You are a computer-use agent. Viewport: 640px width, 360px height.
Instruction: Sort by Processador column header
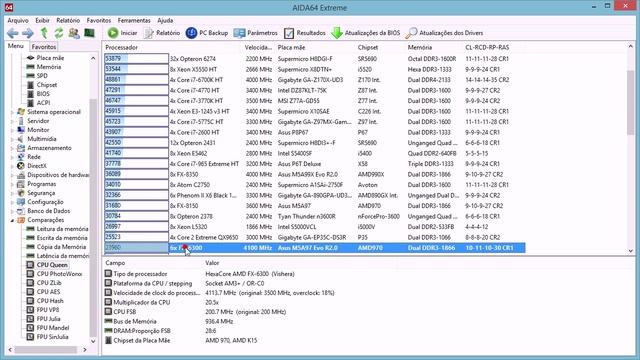point(121,47)
